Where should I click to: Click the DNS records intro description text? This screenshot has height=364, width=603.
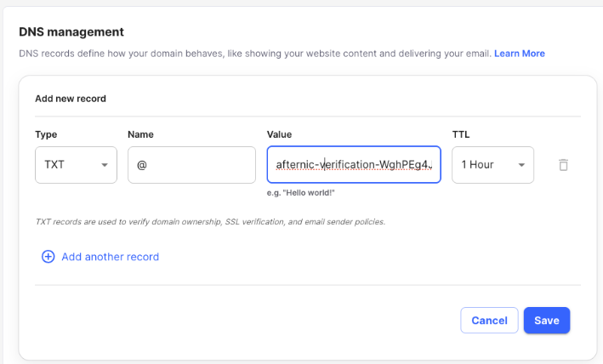[254, 53]
